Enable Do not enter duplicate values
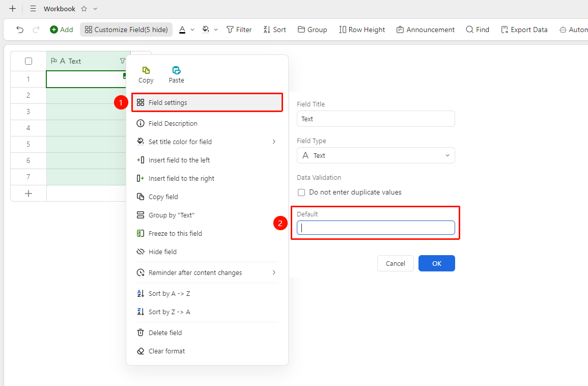The width and height of the screenshot is (588, 386). click(301, 192)
